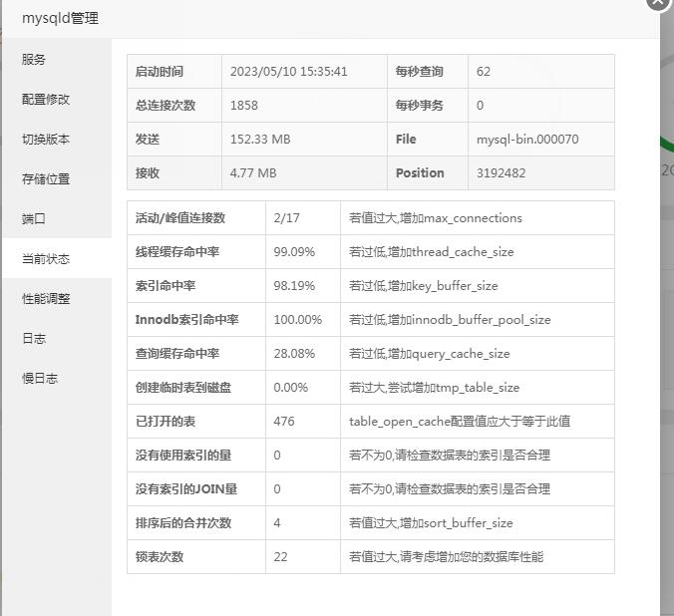Click the 每秒查询 label
The height and width of the screenshot is (616, 674).
[x=420, y=72]
